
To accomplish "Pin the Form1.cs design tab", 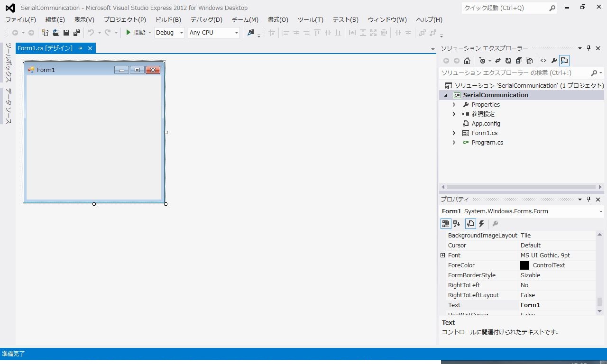I will pyautogui.click(x=80, y=48).
